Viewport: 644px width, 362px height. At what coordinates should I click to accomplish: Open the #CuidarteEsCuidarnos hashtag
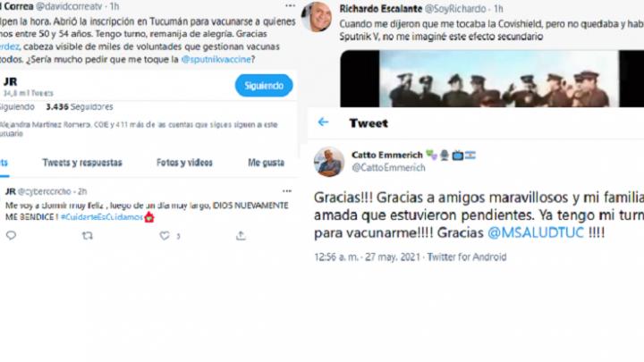pyautogui.click(x=101, y=217)
